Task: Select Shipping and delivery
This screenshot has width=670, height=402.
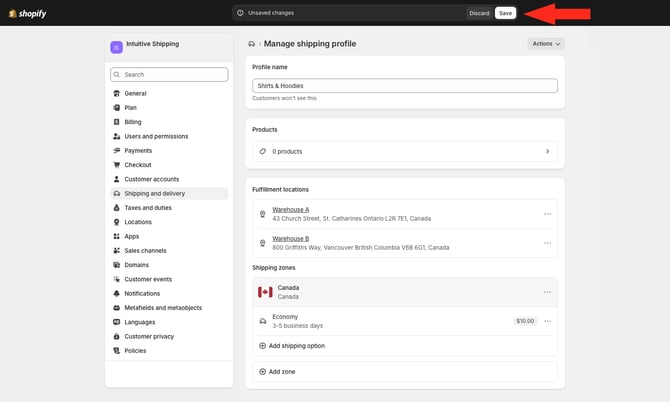Action: 169,194
